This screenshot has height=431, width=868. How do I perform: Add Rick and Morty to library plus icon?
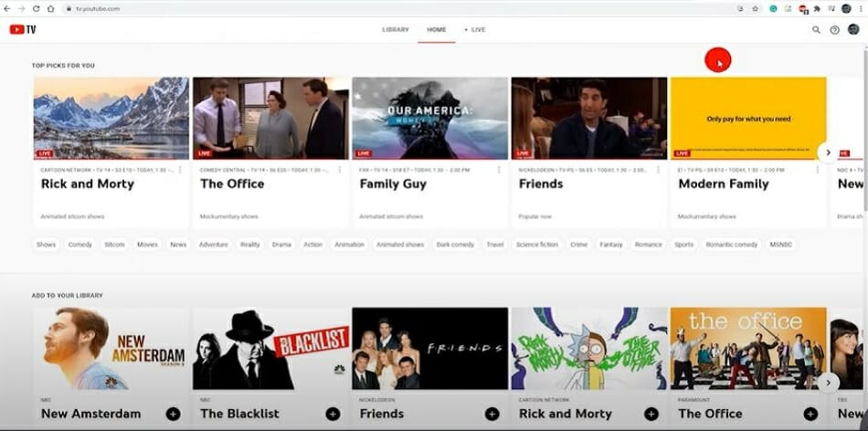[x=651, y=414]
